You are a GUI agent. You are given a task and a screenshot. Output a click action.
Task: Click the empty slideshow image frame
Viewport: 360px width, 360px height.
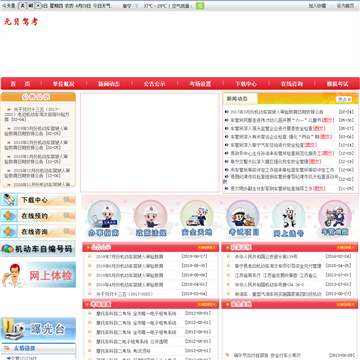pyautogui.click(x=150, y=142)
